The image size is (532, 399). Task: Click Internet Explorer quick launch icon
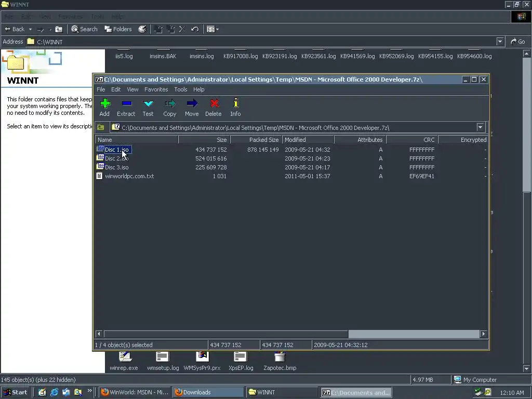coord(54,392)
